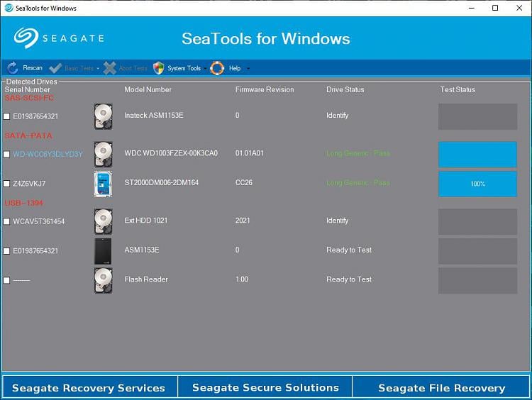Open the Basic Tests menu label

(x=79, y=68)
